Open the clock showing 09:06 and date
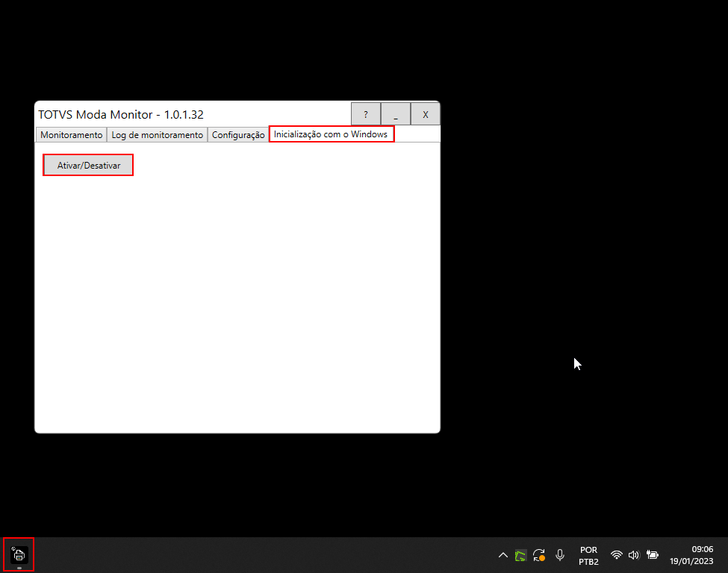728x573 pixels. (x=691, y=555)
